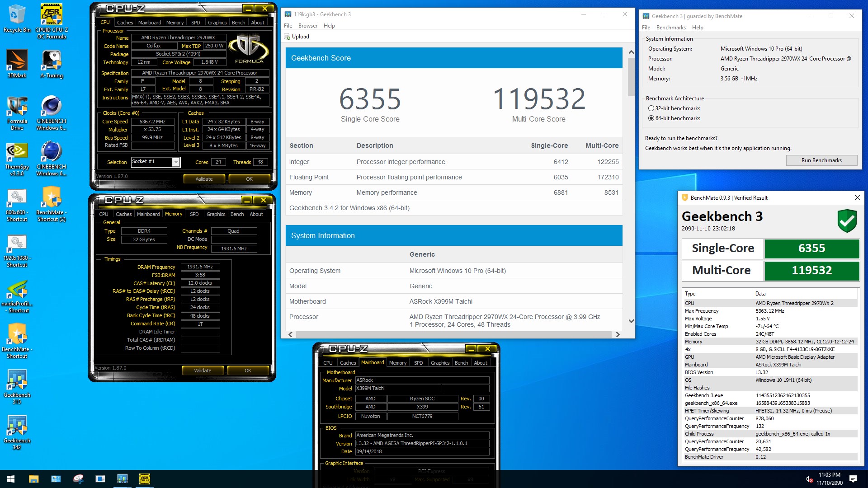This screenshot has width=868, height=488.
Task: Click horizontal scrollbar in Geekbench results window
Action: 453,334
